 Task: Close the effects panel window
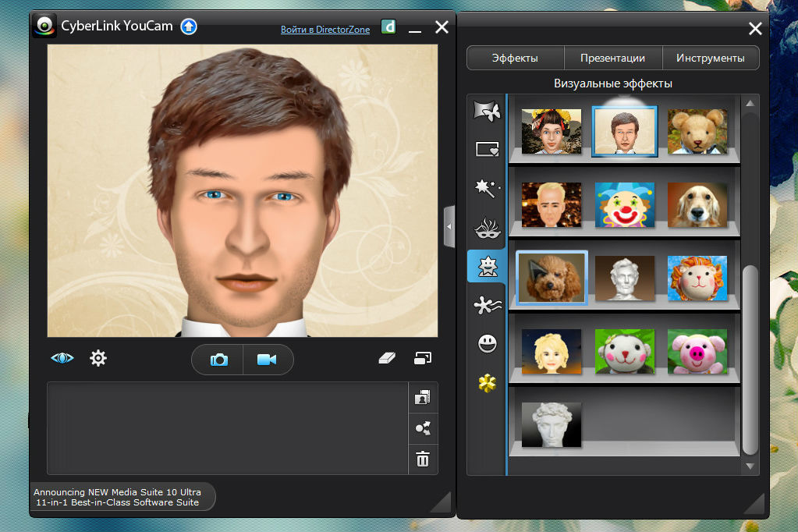tap(755, 29)
